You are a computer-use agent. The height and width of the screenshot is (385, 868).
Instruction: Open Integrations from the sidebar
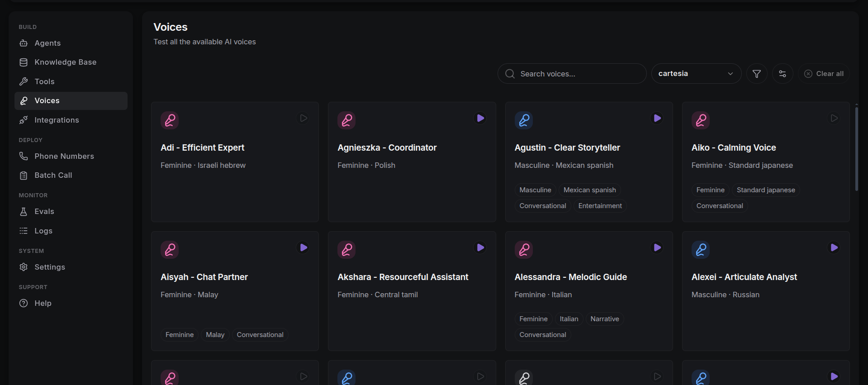[x=71, y=120]
